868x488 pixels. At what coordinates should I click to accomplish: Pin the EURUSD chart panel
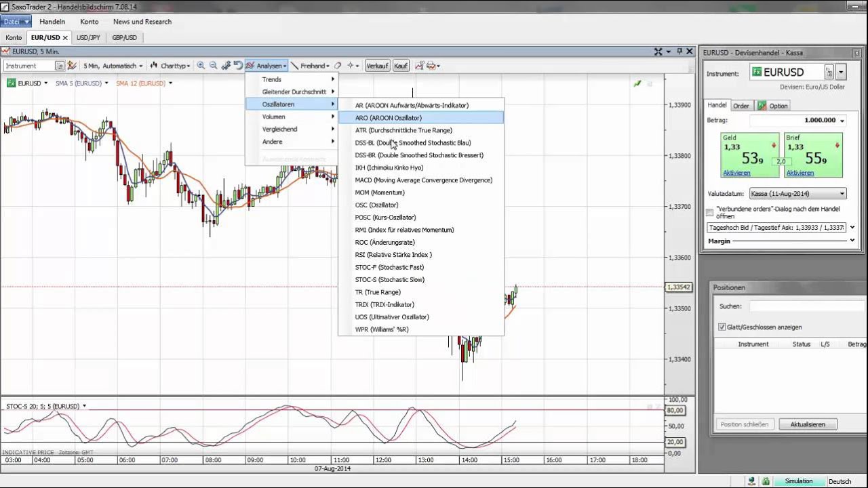(679, 52)
